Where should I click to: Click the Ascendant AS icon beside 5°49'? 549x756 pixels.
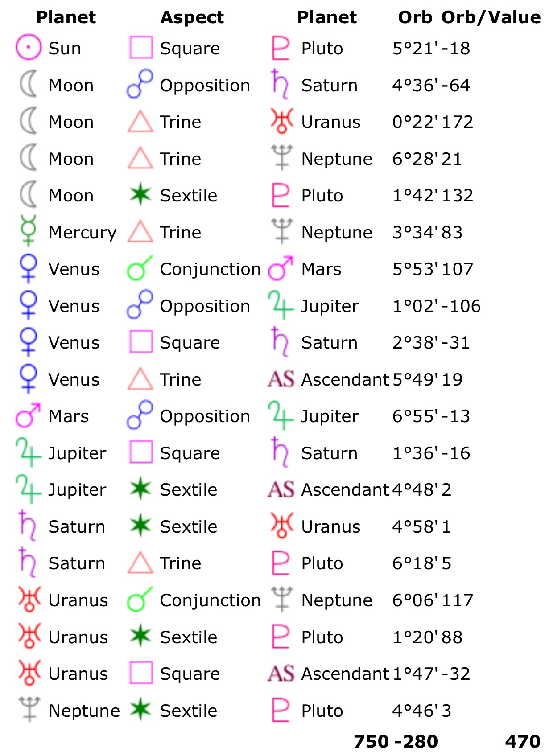pyautogui.click(x=281, y=379)
